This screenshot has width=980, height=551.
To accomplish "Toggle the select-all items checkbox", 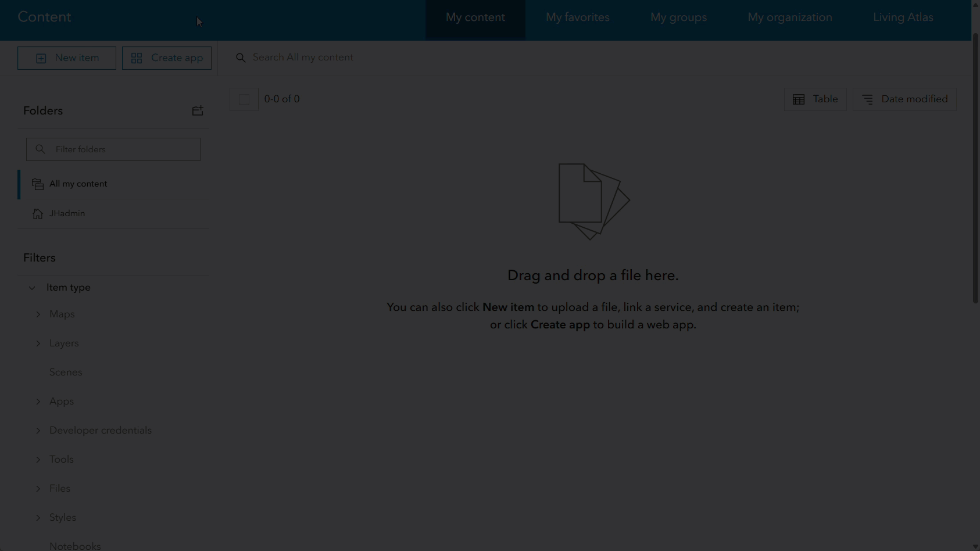I will click(244, 99).
